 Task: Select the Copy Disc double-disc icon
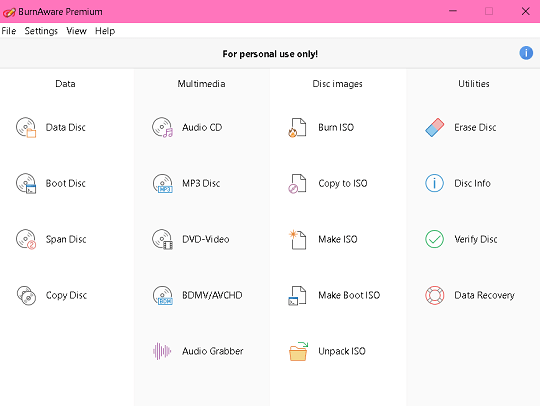click(26, 295)
